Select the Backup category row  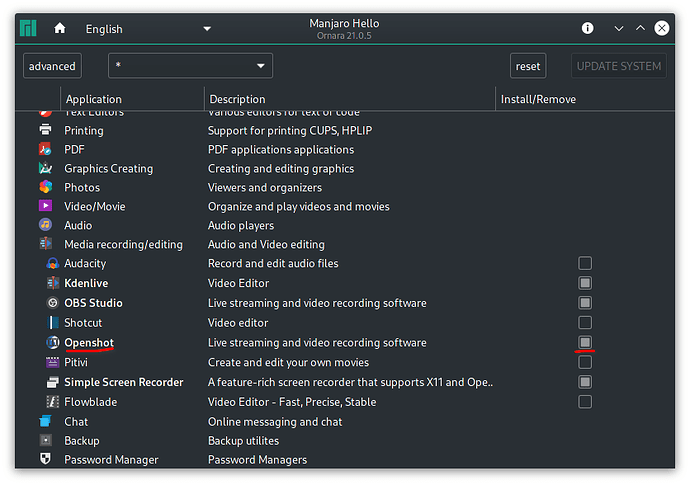pos(345,441)
